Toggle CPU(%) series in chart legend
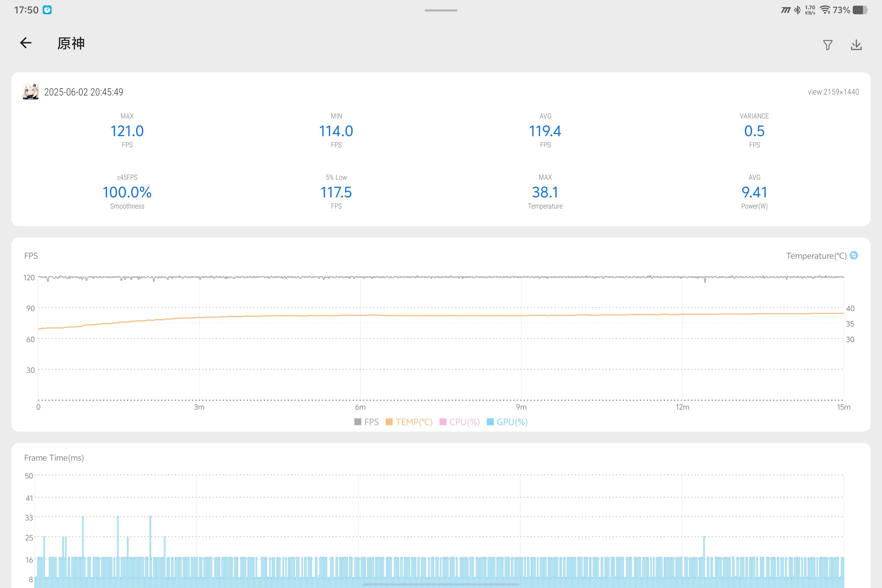The height and width of the screenshot is (588, 882). pos(460,422)
